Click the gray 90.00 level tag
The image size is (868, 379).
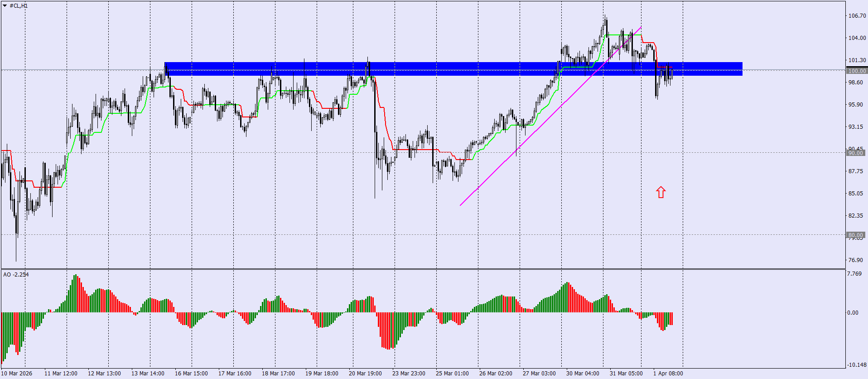(x=856, y=153)
